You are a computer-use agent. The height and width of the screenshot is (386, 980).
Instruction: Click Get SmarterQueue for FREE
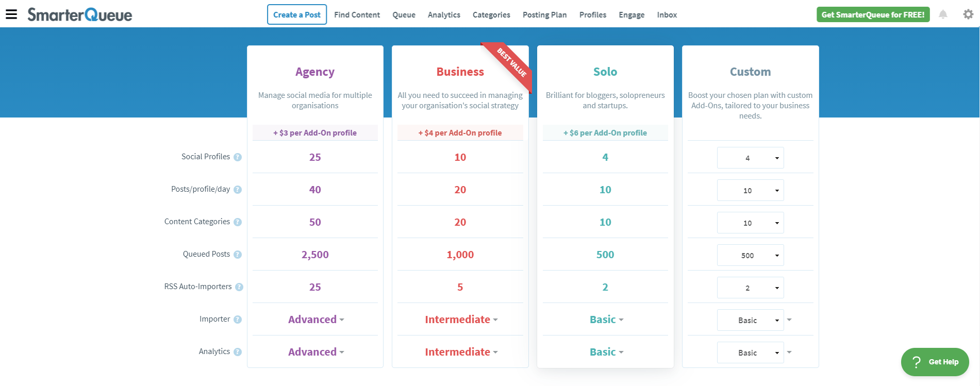coord(872,14)
